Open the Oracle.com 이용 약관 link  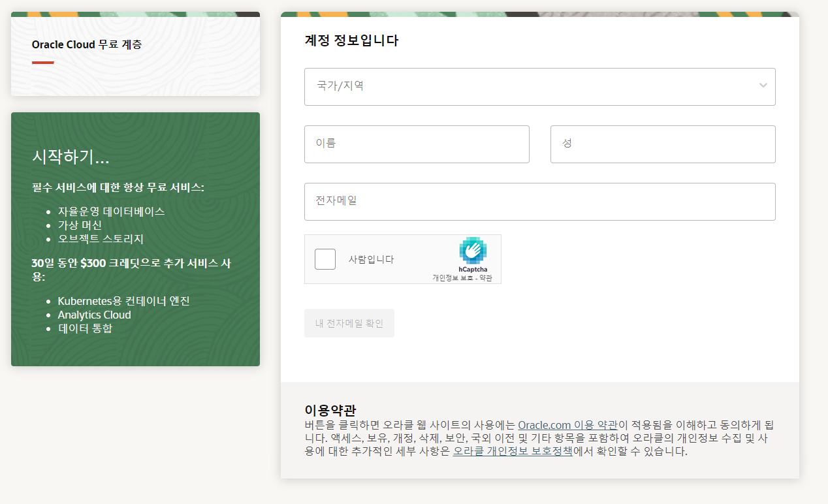[567, 425]
